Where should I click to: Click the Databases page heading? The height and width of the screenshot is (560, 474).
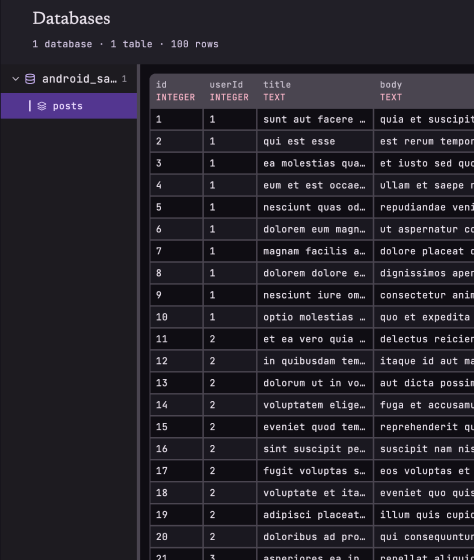pos(71,19)
